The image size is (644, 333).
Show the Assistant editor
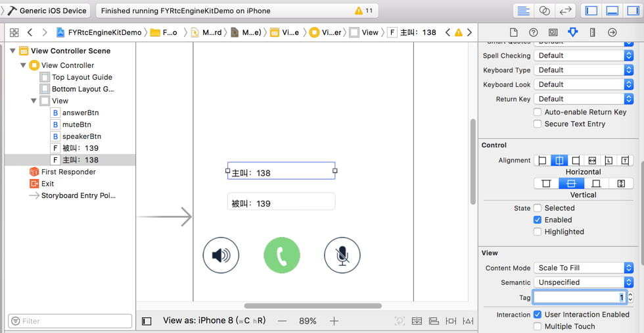544,11
